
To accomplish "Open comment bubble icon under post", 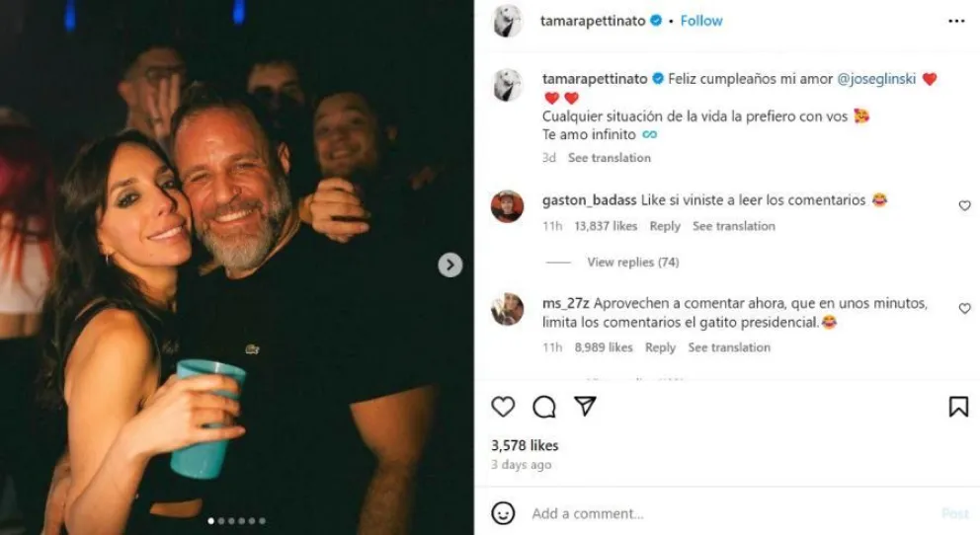I will (543, 407).
